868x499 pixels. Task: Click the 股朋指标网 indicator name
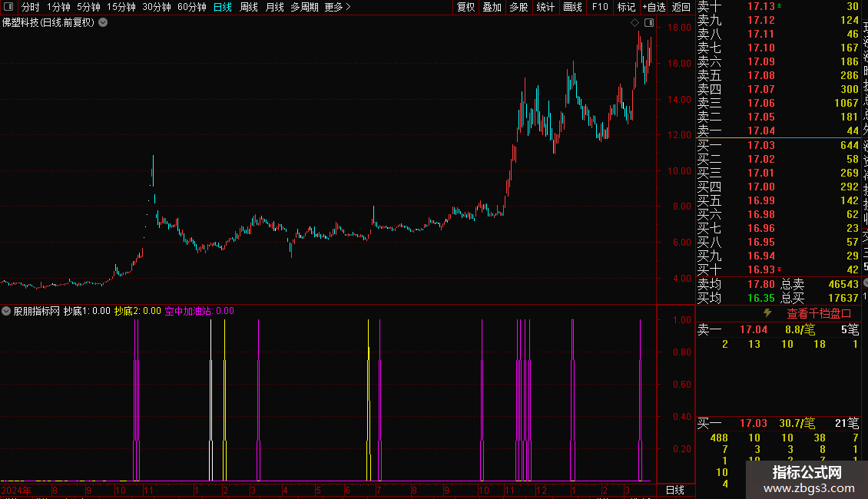pyautogui.click(x=37, y=311)
